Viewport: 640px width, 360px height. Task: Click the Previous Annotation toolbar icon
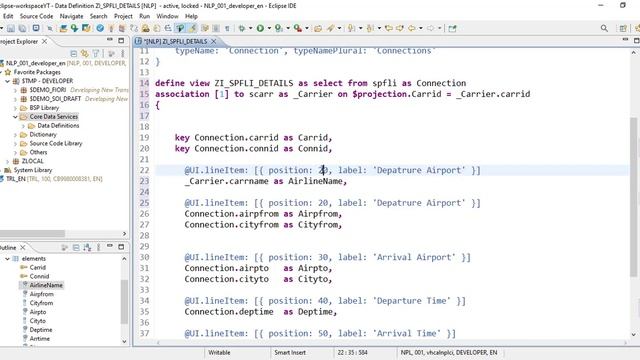[370, 28]
